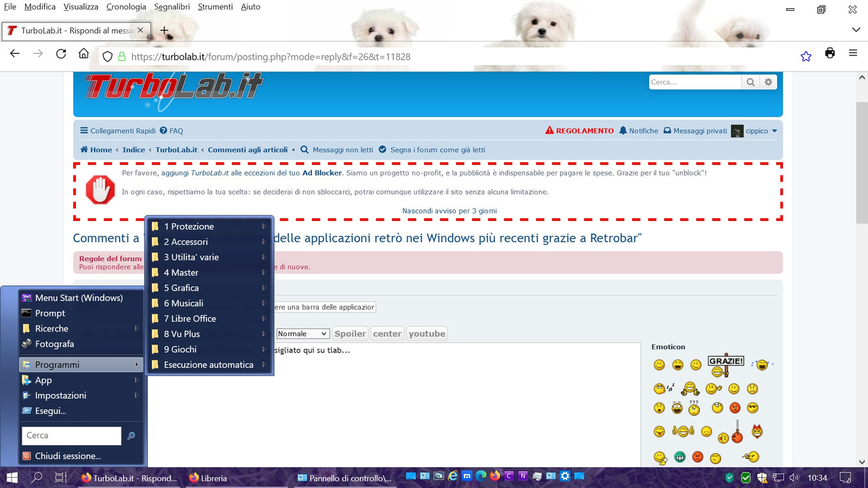Launch Internet Explorer from taskbar
This screenshot has width=868, height=488.
coord(453,477)
